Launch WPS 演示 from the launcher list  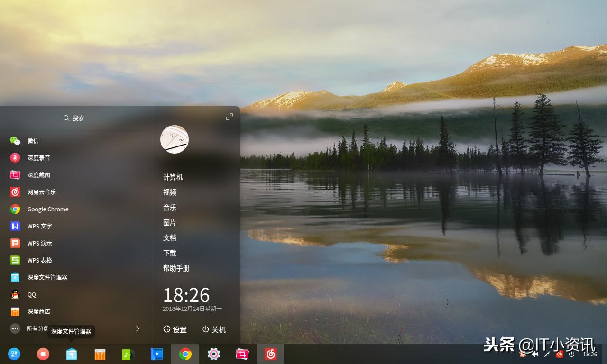tap(39, 243)
